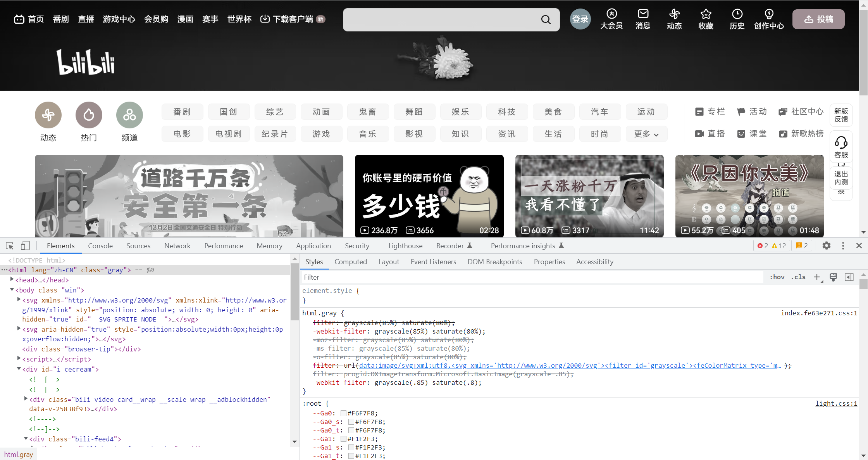868x460 pixels.
Task: Click the search magnifier icon
Action: (x=546, y=20)
